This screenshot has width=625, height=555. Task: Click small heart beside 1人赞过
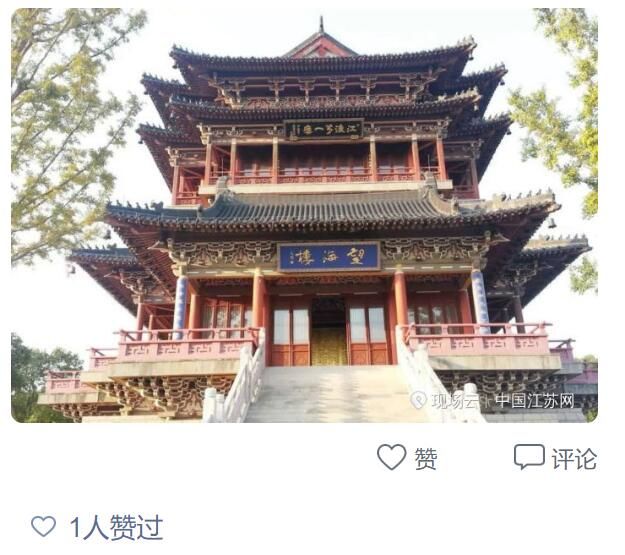[43, 526]
